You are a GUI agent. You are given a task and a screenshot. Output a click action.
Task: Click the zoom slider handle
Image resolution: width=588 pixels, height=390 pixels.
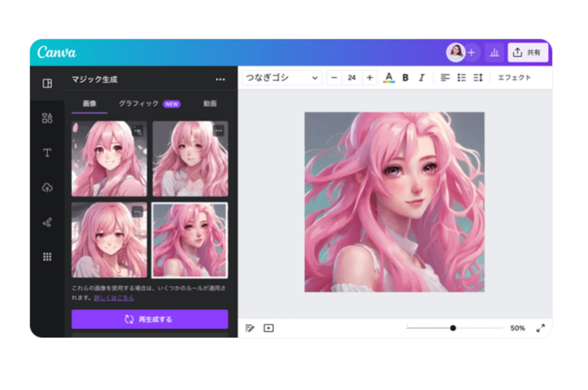coord(453,328)
